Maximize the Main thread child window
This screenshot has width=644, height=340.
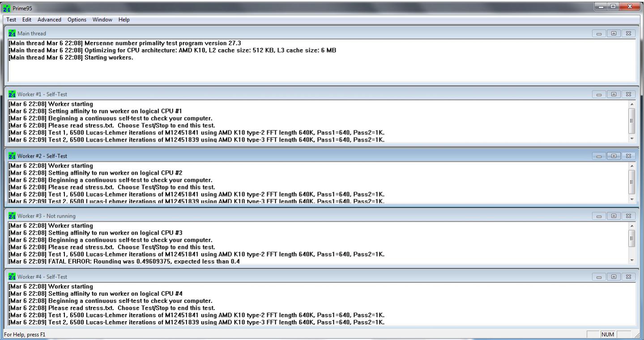614,34
